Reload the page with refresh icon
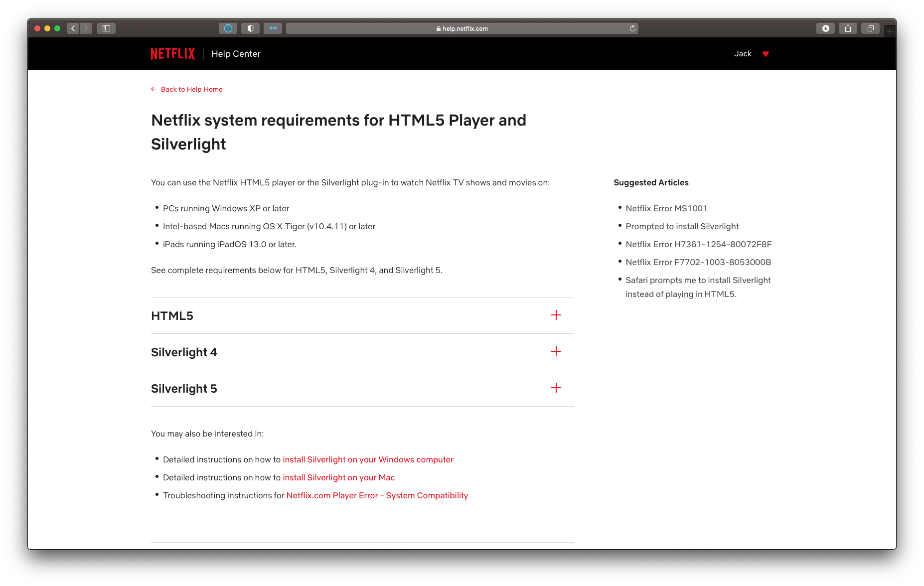 632,28
